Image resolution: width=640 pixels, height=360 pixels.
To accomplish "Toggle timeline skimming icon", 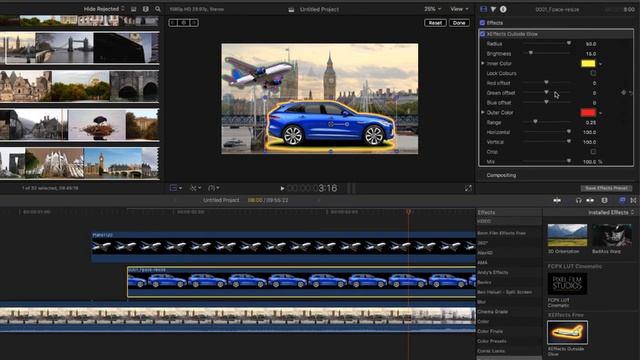I will click(557, 200).
